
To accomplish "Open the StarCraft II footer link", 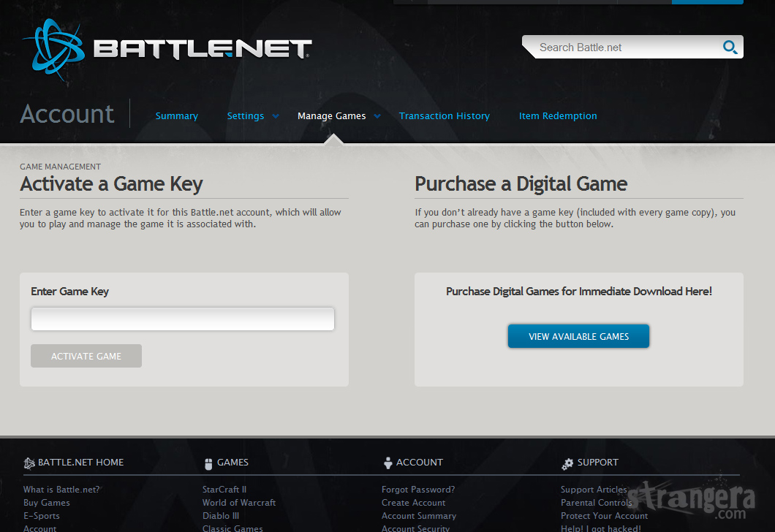I will click(224, 490).
